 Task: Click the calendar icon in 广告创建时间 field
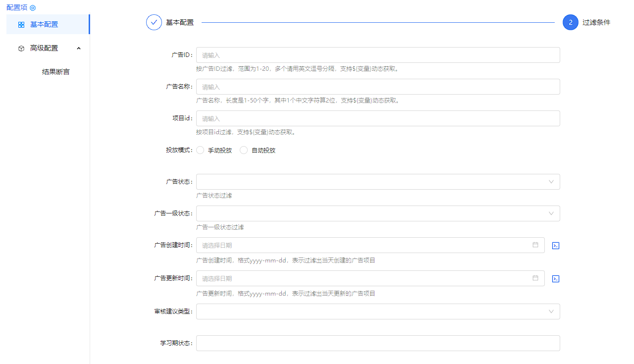click(x=535, y=245)
